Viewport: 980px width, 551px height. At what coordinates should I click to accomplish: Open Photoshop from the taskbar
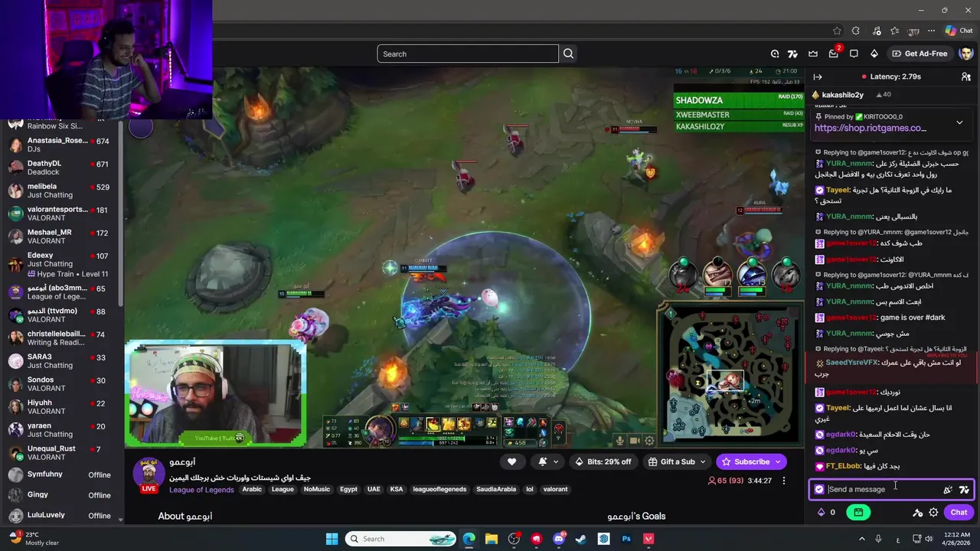tap(626, 539)
